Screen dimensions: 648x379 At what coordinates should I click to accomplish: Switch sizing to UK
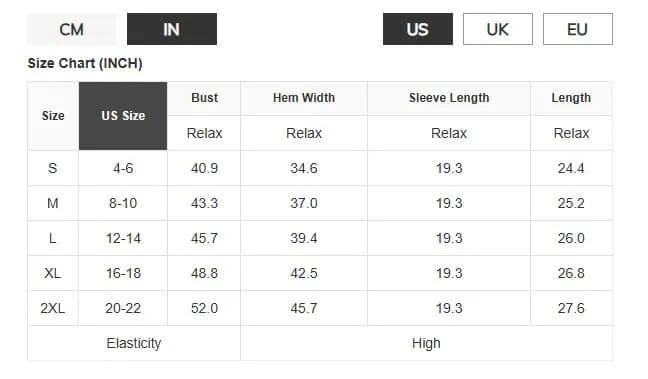point(498,29)
